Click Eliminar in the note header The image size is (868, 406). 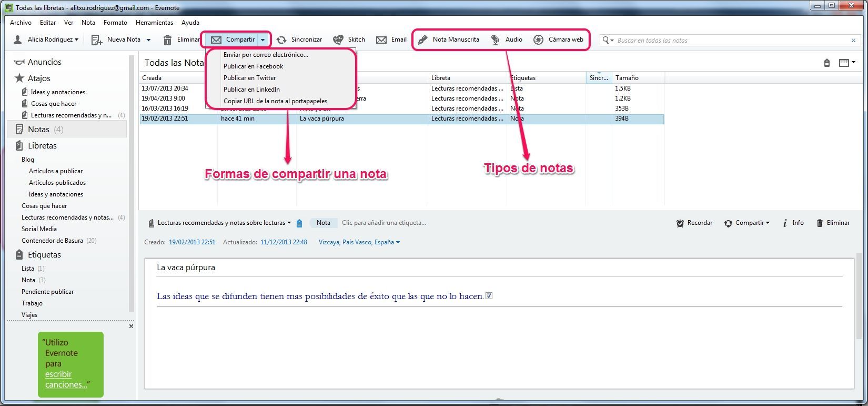[x=833, y=223]
